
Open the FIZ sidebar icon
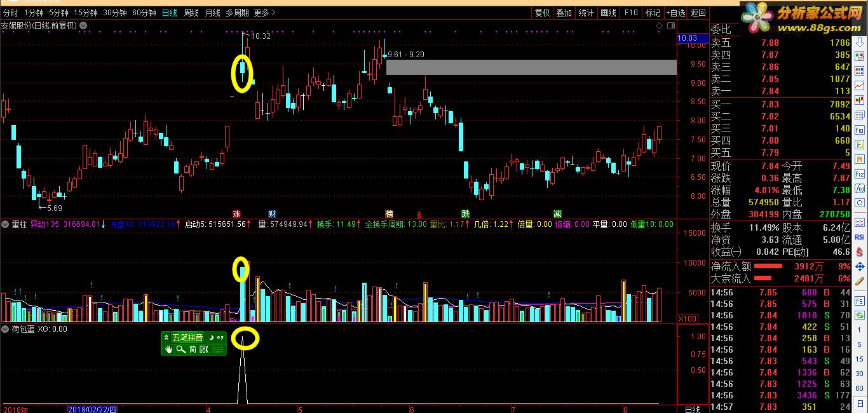(860, 175)
